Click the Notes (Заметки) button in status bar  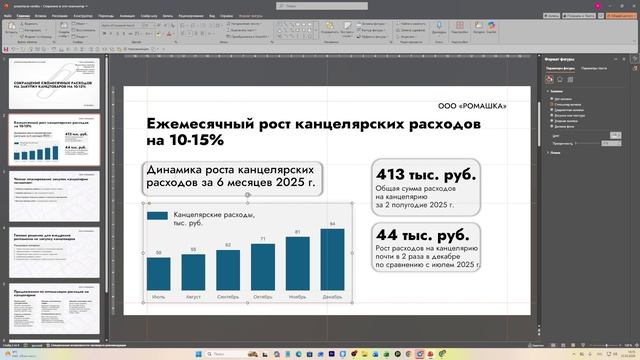pyautogui.click(x=536, y=345)
